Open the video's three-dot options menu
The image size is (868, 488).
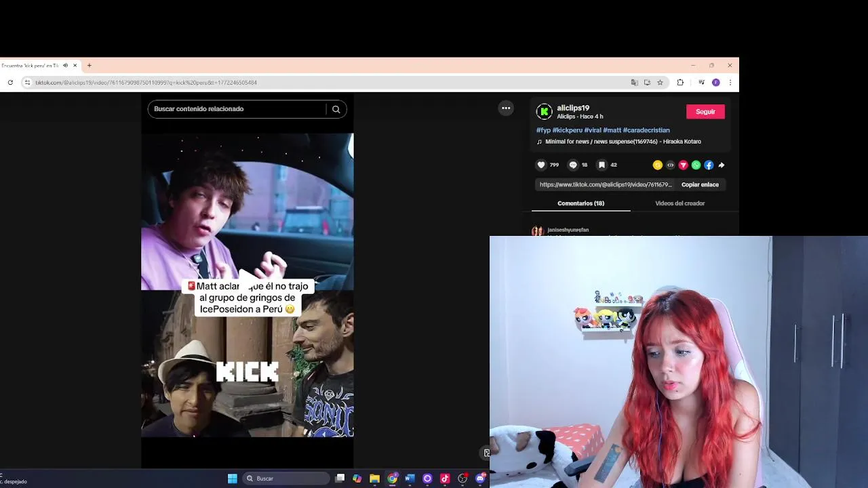point(506,108)
